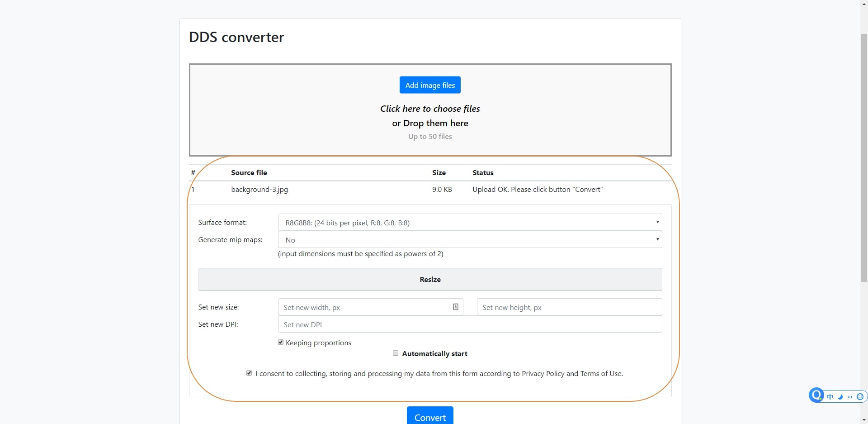Image resolution: width=868 pixels, height=424 pixels.
Task: Open the emoji smiley face panel
Action: click(860, 397)
